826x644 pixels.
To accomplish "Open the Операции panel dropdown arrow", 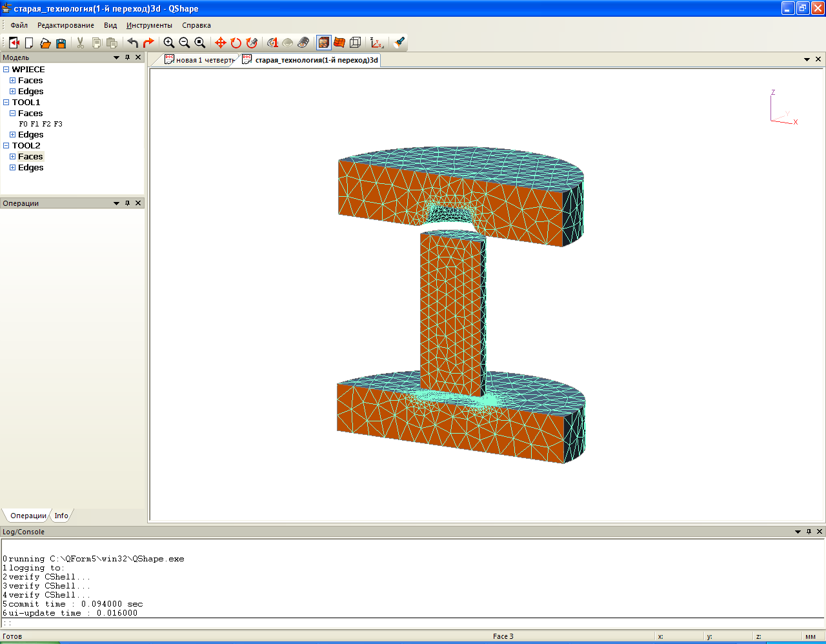I will (117, 203).
